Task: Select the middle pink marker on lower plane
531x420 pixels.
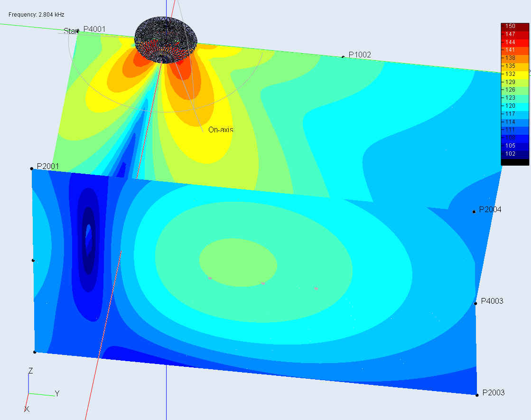Action: click(x=263, y=283)
